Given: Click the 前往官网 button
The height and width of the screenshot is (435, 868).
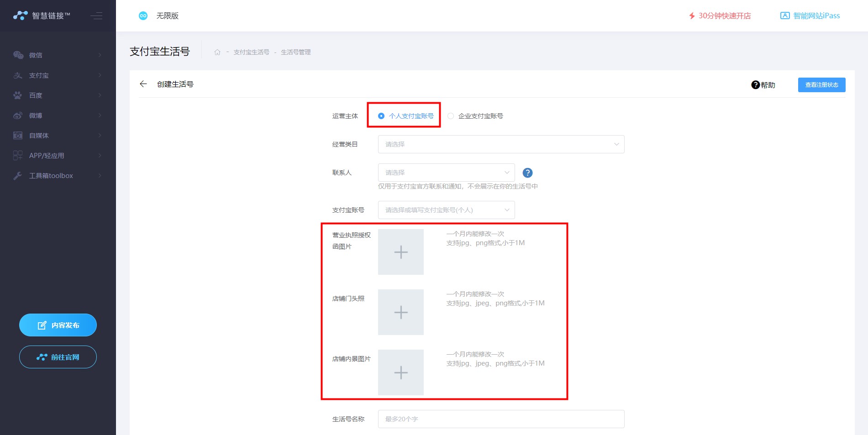Looking at the screenshot, I should [x=58, y=357].
